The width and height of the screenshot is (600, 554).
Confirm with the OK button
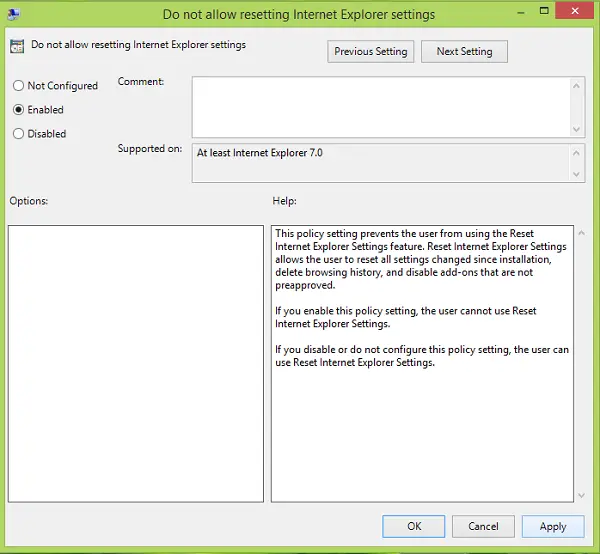click(x=414, y=526)
